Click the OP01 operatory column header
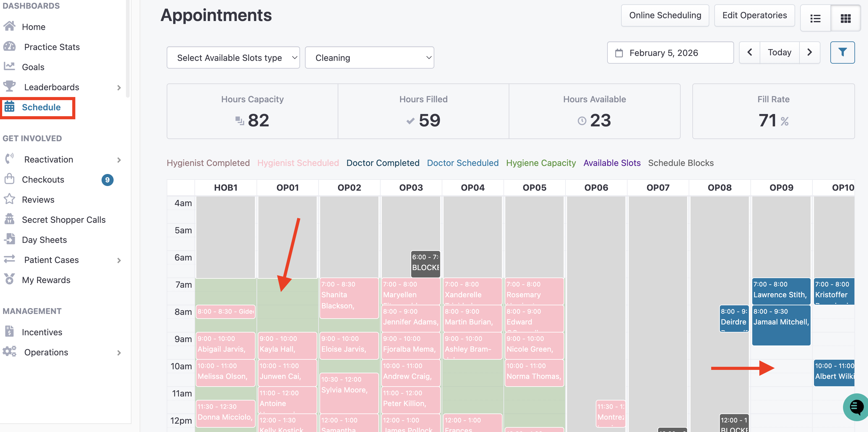The width and height of the screenshot is (868, 432). (287, 188)
